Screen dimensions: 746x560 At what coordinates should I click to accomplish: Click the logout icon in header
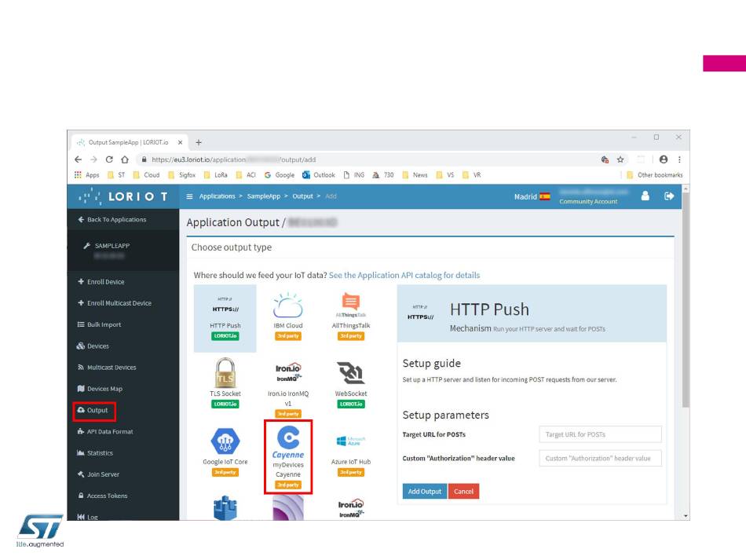669,196
